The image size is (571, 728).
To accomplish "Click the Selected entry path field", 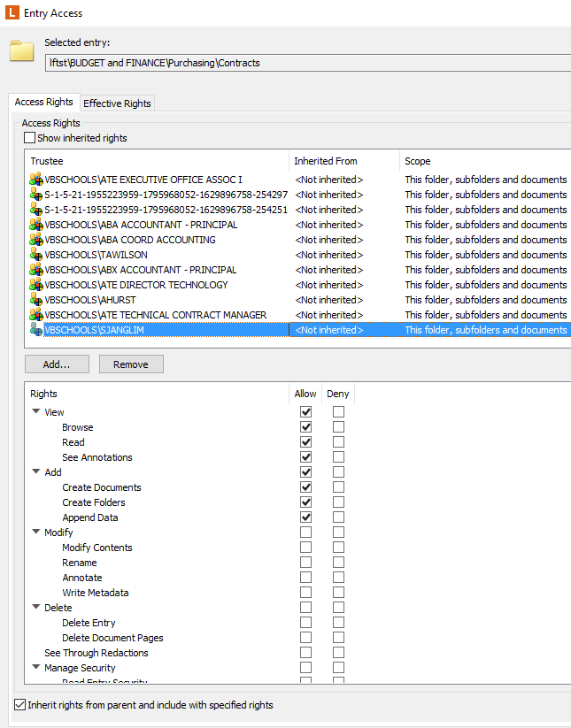I will [x=308, y=63].
